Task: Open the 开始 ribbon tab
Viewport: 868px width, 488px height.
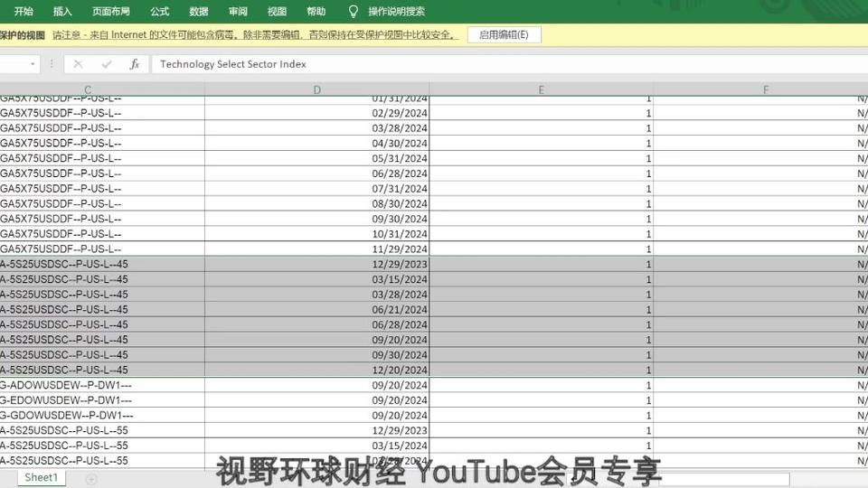Action: (x=24, y=11)
